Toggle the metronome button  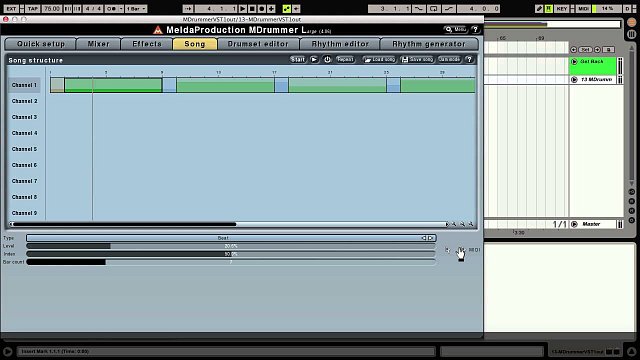(x=111, y=9)
